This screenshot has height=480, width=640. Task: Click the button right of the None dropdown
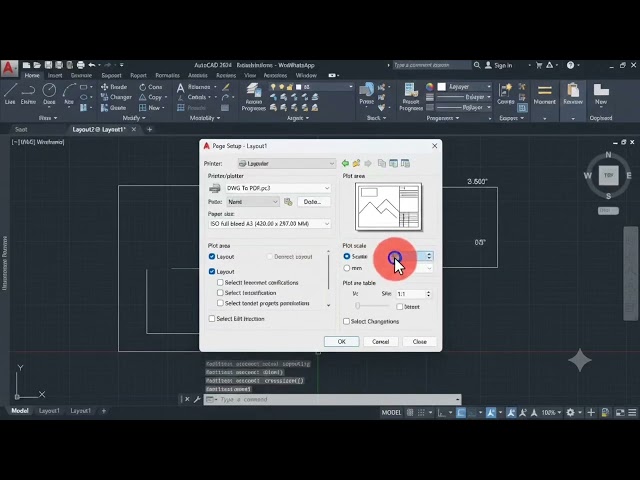[288, 202]
